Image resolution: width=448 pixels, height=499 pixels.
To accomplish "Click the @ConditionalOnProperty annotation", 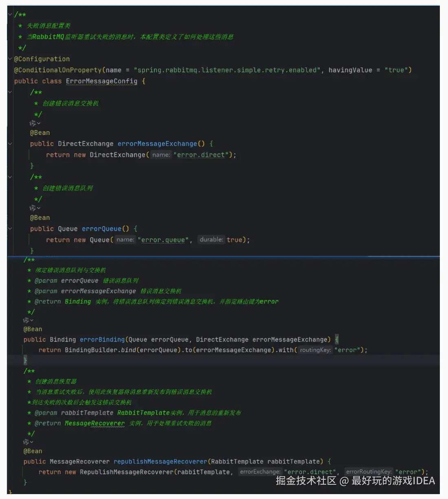I will (58, 70).
